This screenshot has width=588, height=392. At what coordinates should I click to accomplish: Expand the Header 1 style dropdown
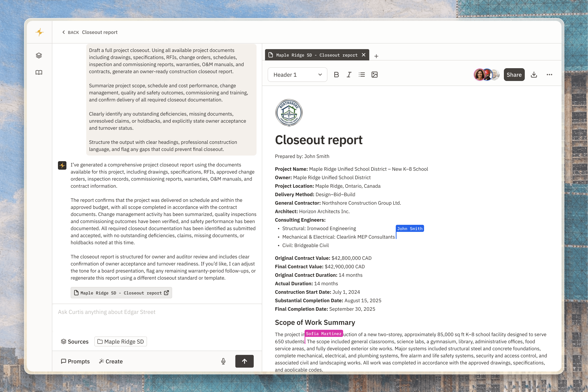(x=297, y=75)
